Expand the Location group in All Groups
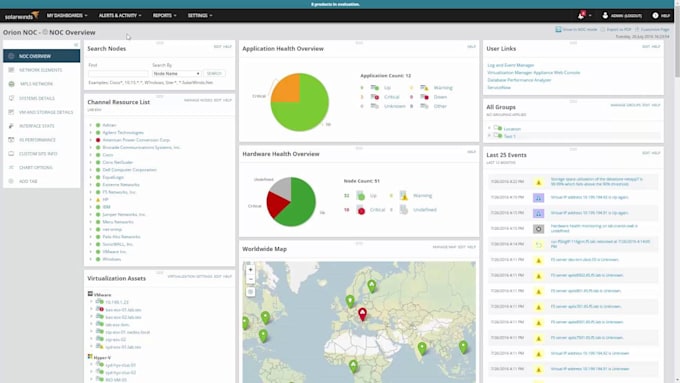This screenshot has height=383, width=680. (x=490, y=128)
